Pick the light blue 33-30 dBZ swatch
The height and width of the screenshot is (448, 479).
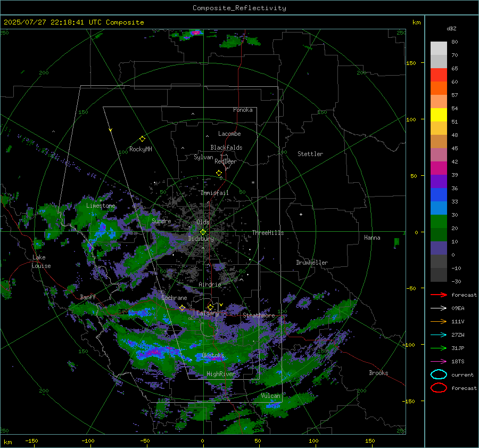click(x=439, y=208)
